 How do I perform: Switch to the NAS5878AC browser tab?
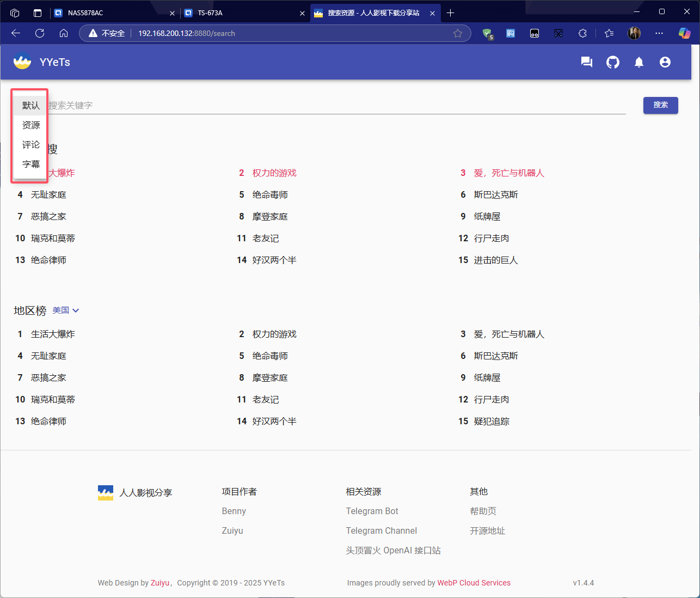(114, 13)
